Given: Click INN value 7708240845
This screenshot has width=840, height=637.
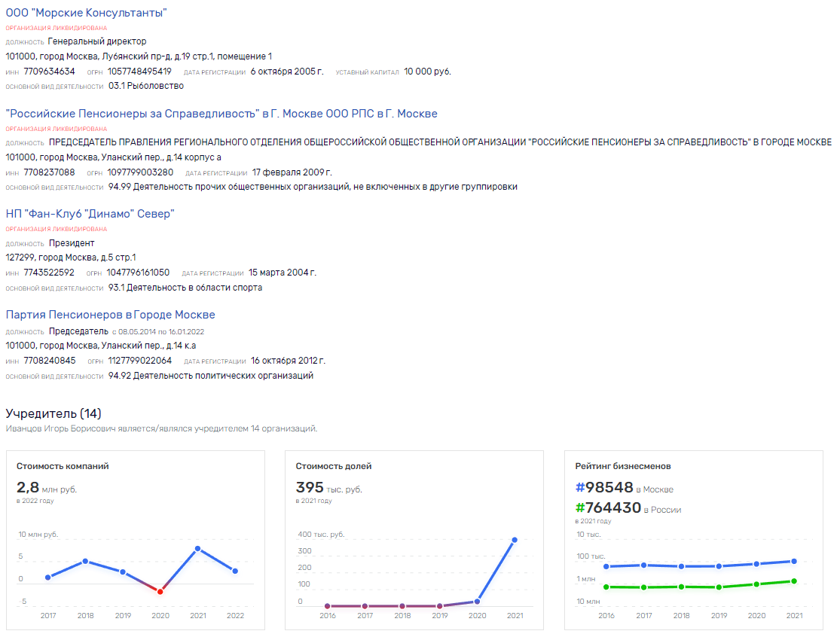Looking at the screenshot, I should point(50,361).
